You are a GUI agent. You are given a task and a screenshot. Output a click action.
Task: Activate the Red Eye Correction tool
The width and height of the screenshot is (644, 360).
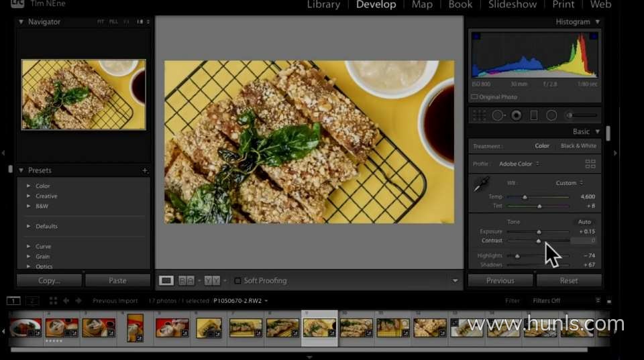[516, 115]
